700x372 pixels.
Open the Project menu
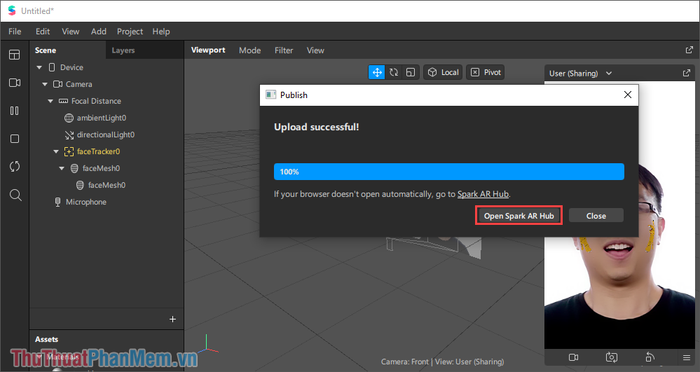click(130, 31)
